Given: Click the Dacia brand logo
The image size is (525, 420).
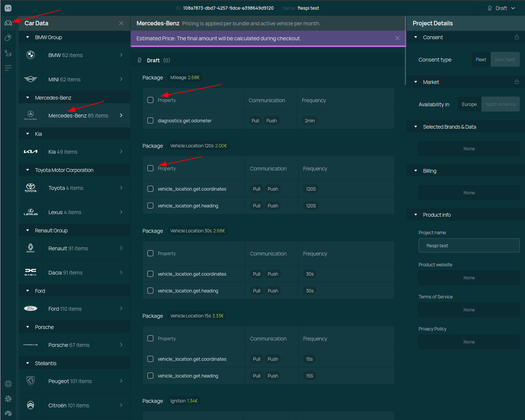Looking at the screenshot, I should pyautogui.click(x=31, y=272).
